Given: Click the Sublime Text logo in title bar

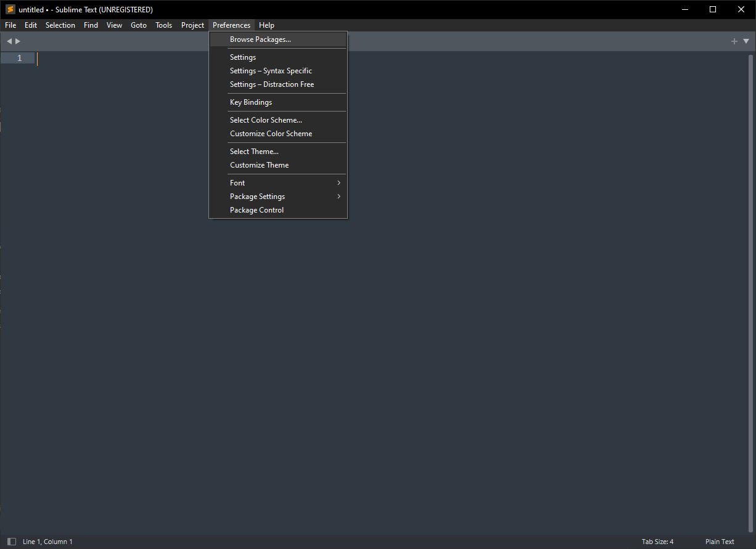Looking at the screenshot, I should pyautogui.click(x=10, y=9).
